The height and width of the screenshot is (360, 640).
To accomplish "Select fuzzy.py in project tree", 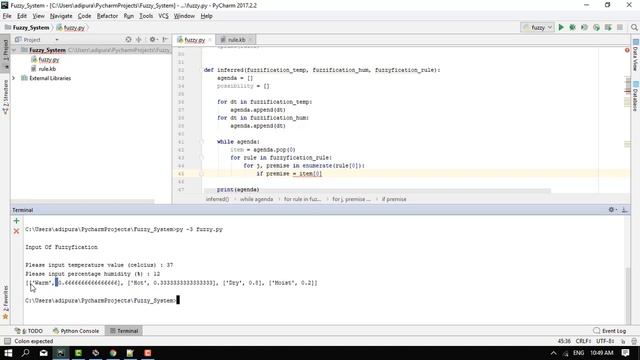I will tap(49, 60).
